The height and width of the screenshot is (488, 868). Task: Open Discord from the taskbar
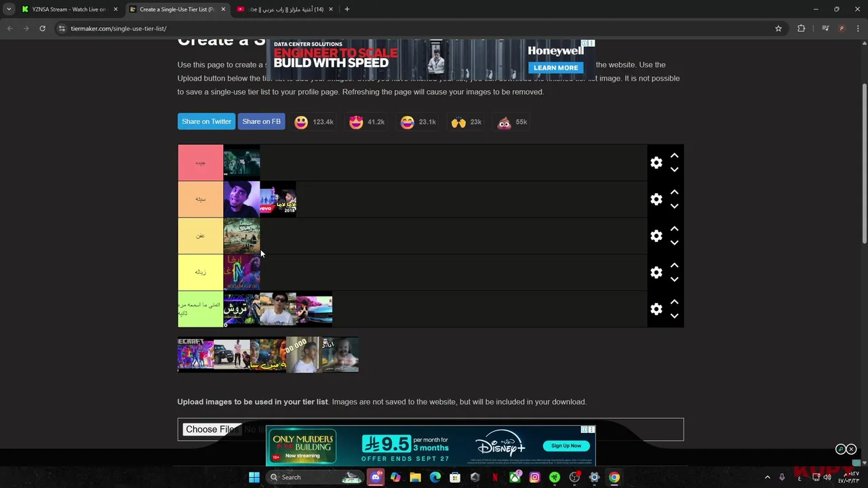376,477
